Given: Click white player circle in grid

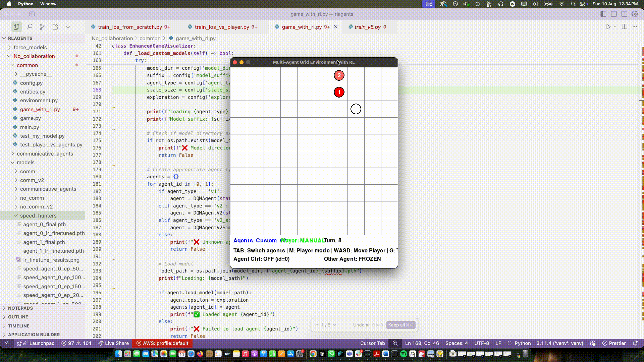Looking at the screenshot, I should [356, 109].
